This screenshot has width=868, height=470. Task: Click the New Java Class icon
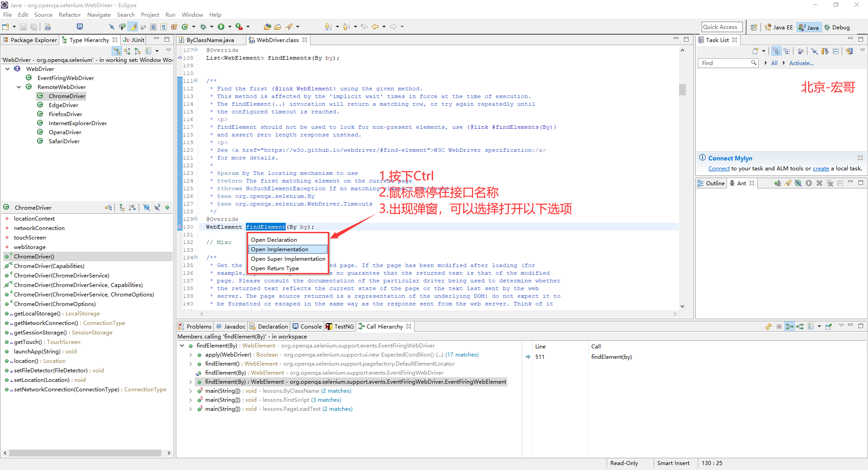pos(185,27)
